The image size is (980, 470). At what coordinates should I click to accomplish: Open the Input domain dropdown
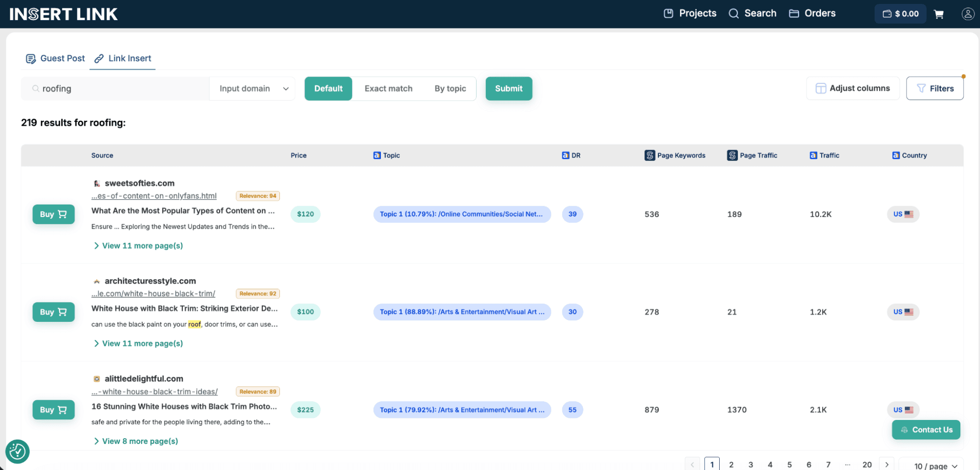pos(252,88)
